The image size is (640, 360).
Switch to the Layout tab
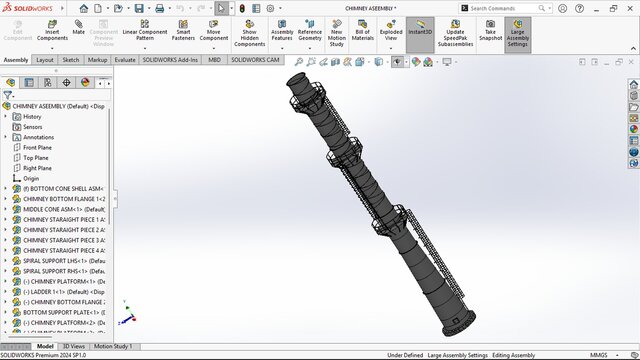tap(45, 60)
